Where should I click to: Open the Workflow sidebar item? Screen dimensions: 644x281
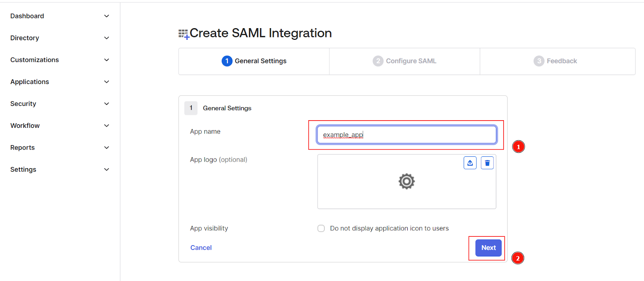(25, 126)
